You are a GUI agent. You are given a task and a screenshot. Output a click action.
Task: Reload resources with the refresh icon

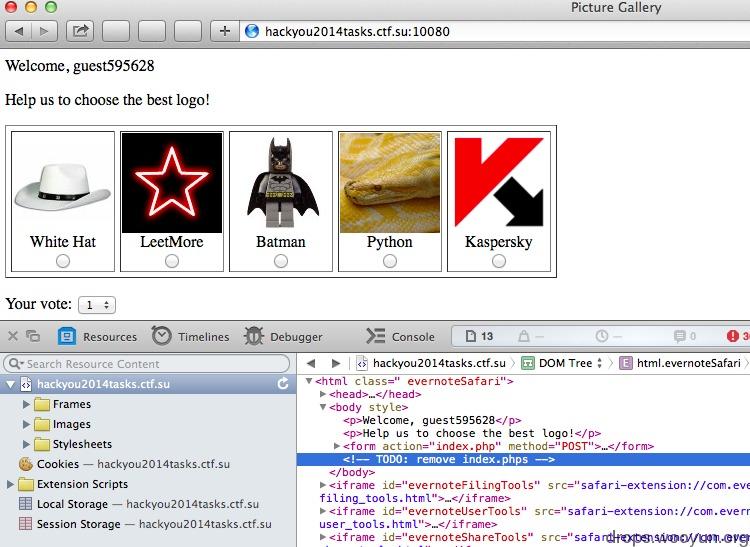click(283, 383)
